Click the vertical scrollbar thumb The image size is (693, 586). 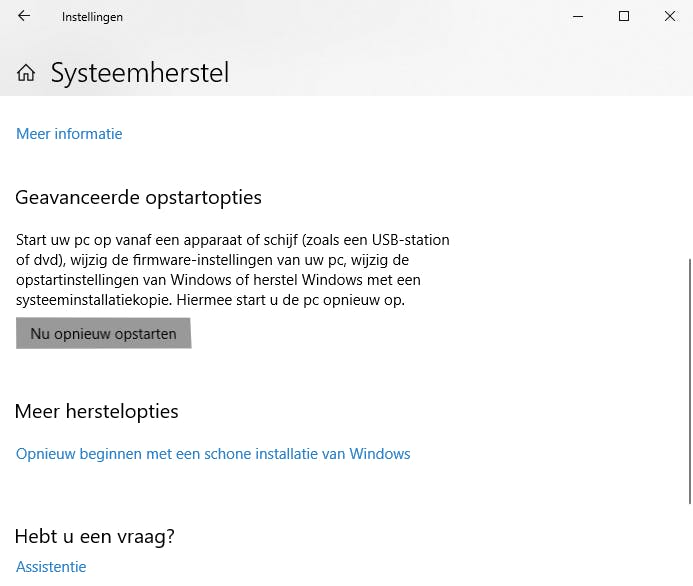point(688,380)
